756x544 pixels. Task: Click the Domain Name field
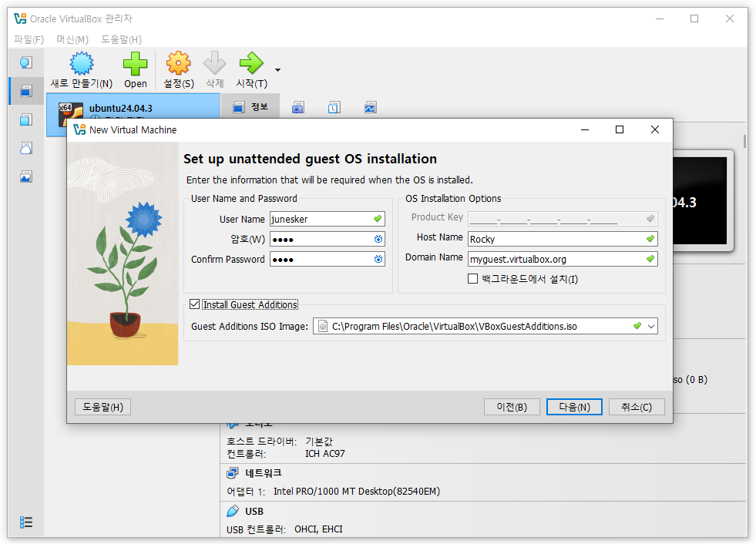coord(563,259)
